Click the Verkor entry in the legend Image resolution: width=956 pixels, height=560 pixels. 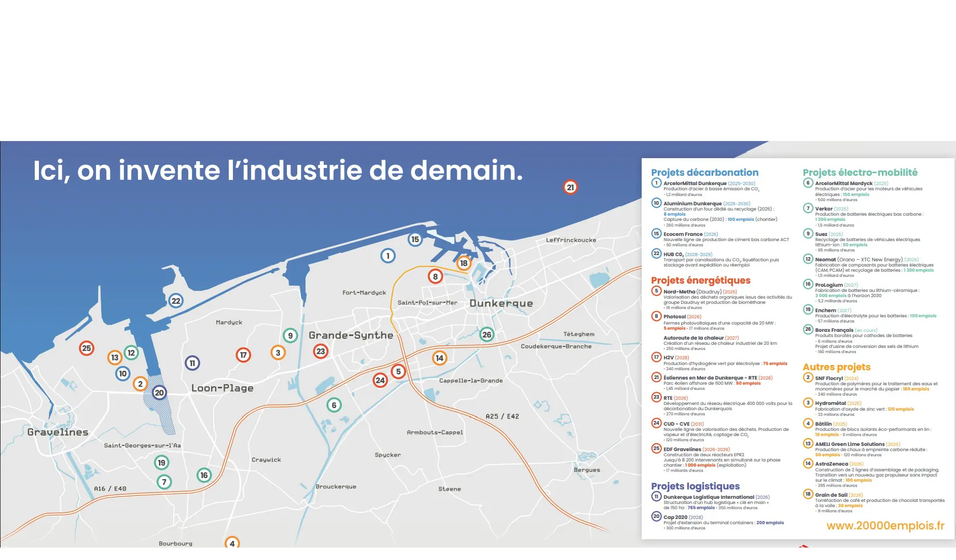[823, 208]
